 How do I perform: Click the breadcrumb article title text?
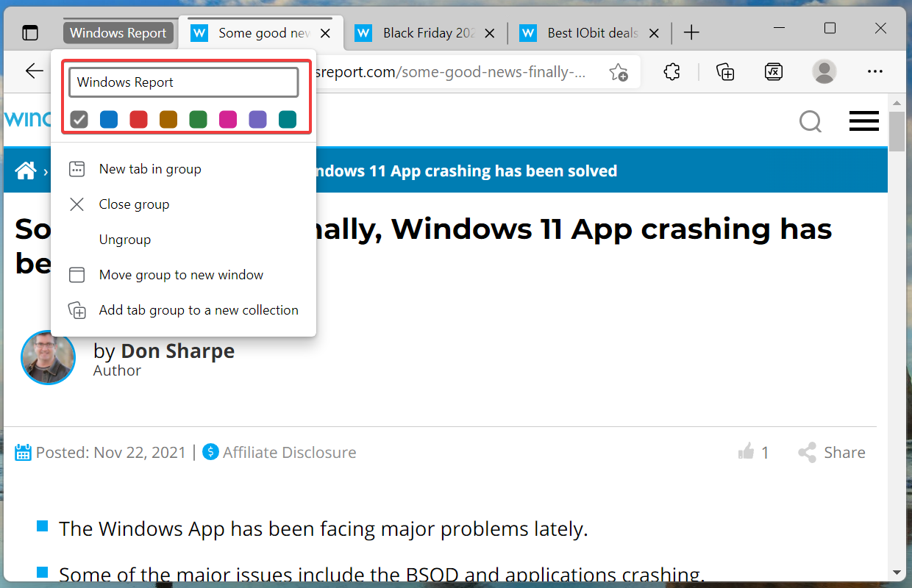[466, 171]
